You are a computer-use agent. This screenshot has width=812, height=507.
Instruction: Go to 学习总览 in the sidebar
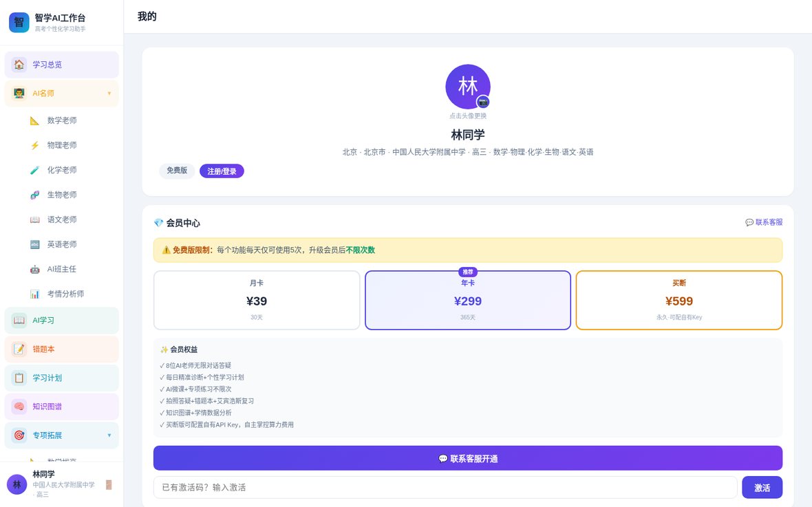[x=62, y=65]
